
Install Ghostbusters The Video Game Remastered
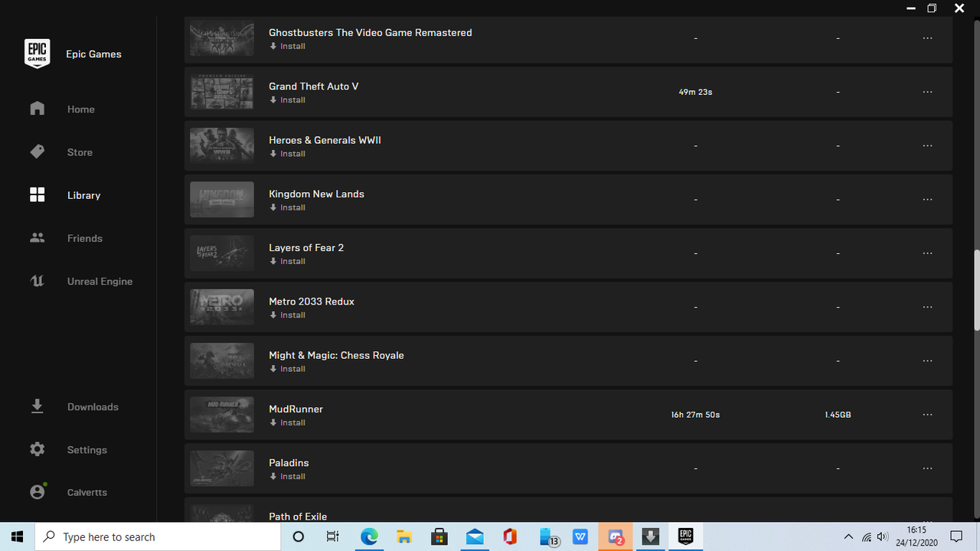coord(287,46)
